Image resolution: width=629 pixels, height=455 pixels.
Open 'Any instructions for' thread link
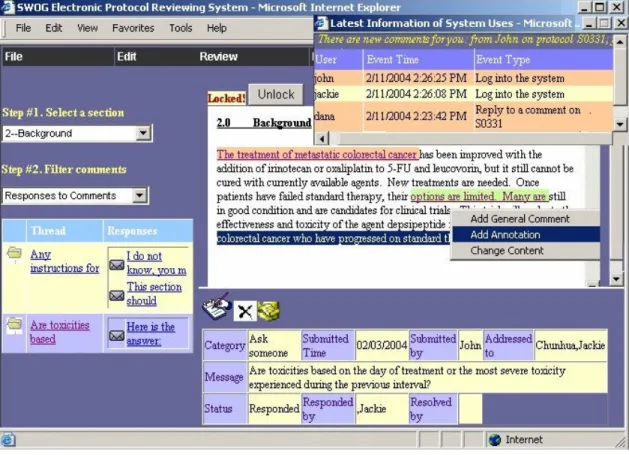[65, 261]
